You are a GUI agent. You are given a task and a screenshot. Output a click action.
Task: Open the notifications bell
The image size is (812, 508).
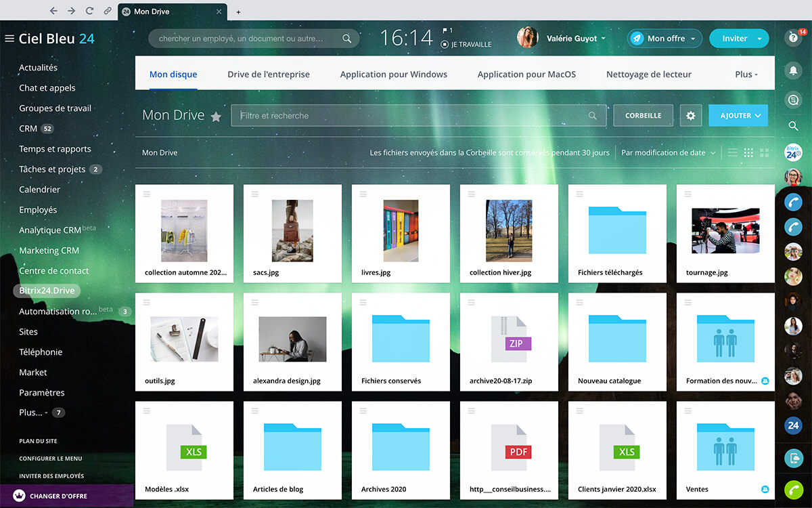coord(793,70)
